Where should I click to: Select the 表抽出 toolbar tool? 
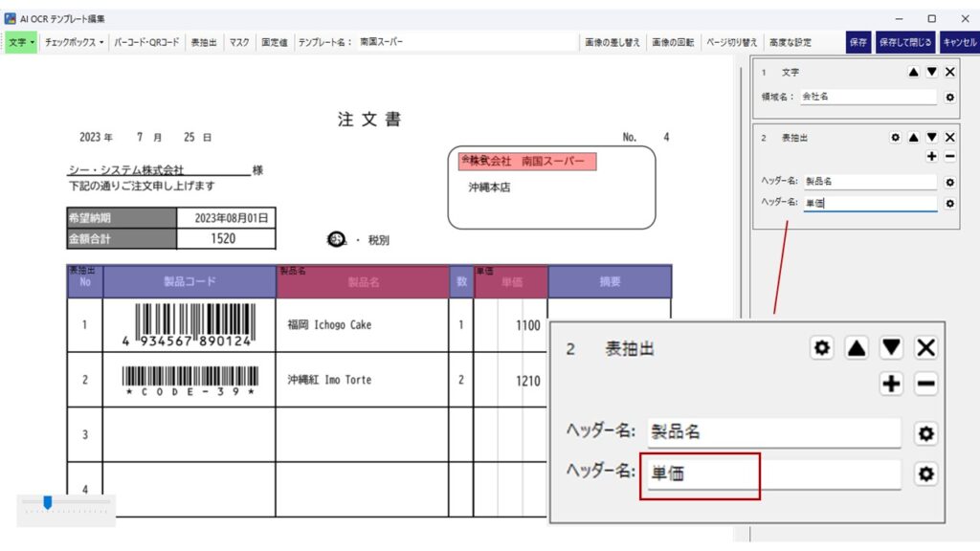click(204, 42)
